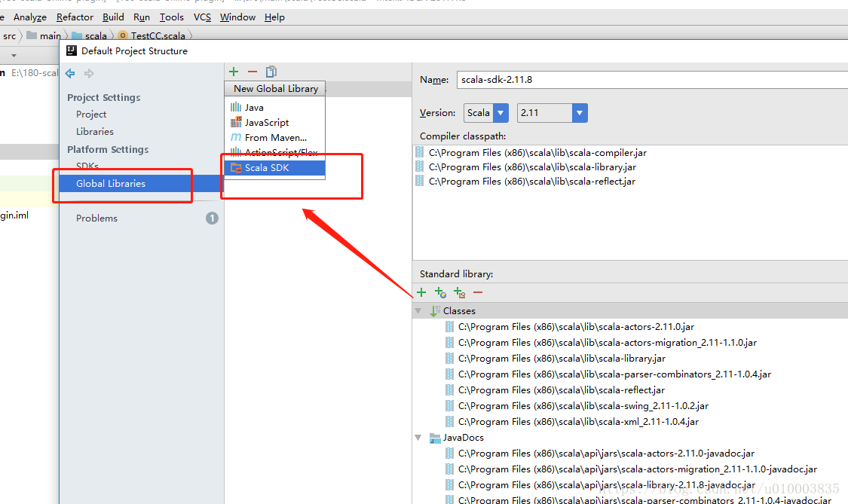Viewport: 848px width, 504px height.
Task: Select Global Libraries in sidebar
Action: click(x=141, y=183)
